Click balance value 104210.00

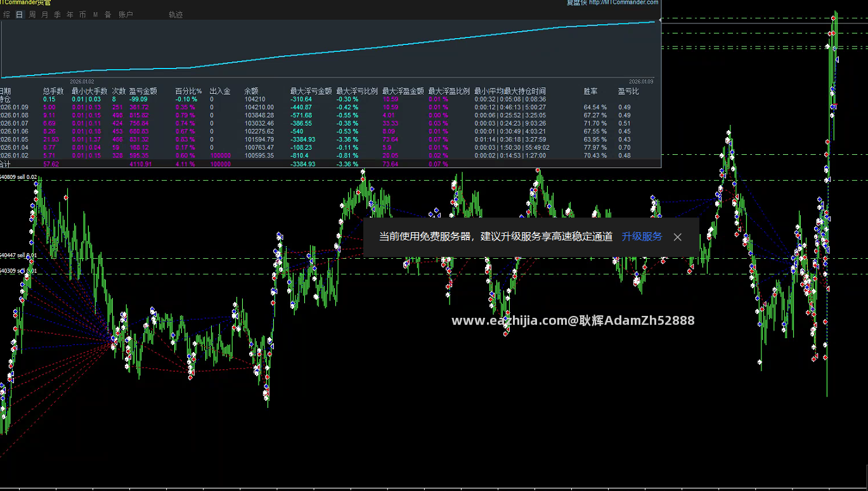[x=259, y=107]
